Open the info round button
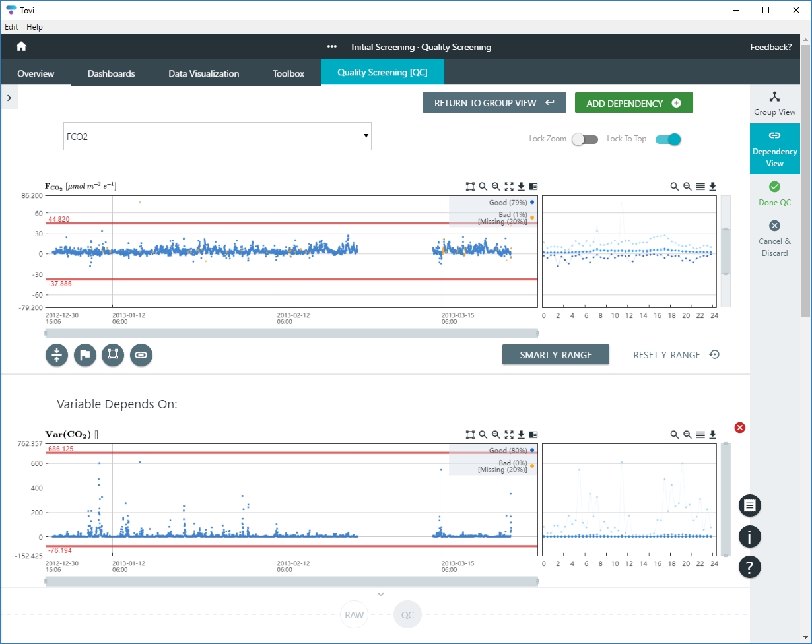The height and width of the screenshot is (644, 812). (x=750, y=536)
